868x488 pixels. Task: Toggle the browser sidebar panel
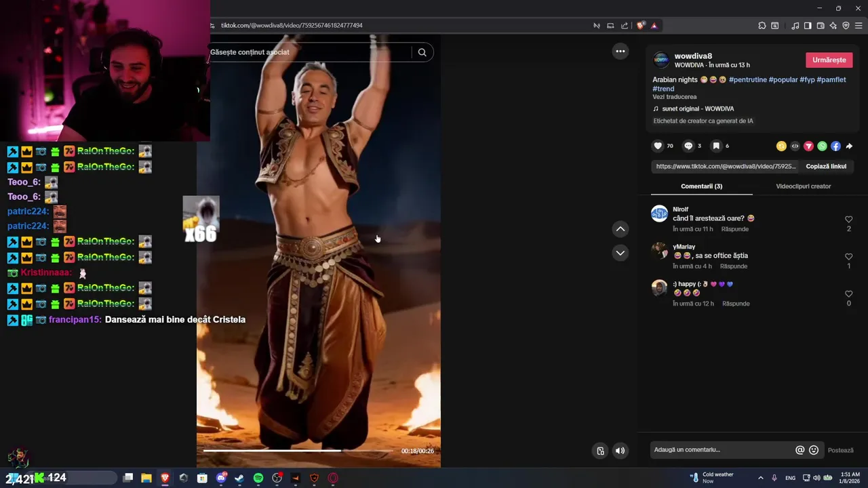point(808,26)
